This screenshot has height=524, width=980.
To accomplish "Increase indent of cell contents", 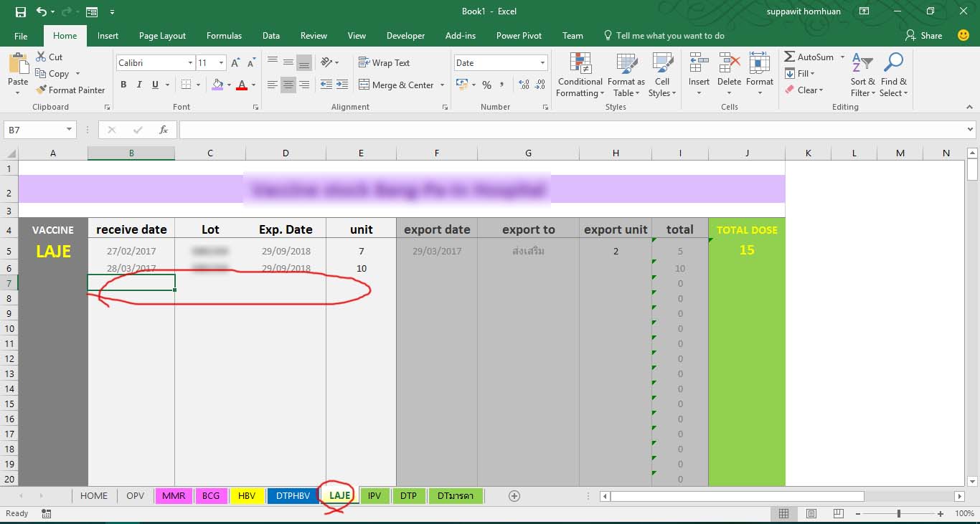I will coord(342,85).
